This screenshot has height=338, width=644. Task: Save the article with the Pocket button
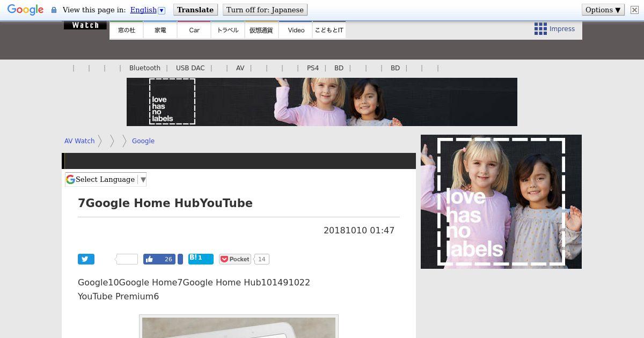pyautogui.click(x=235, y=259)
